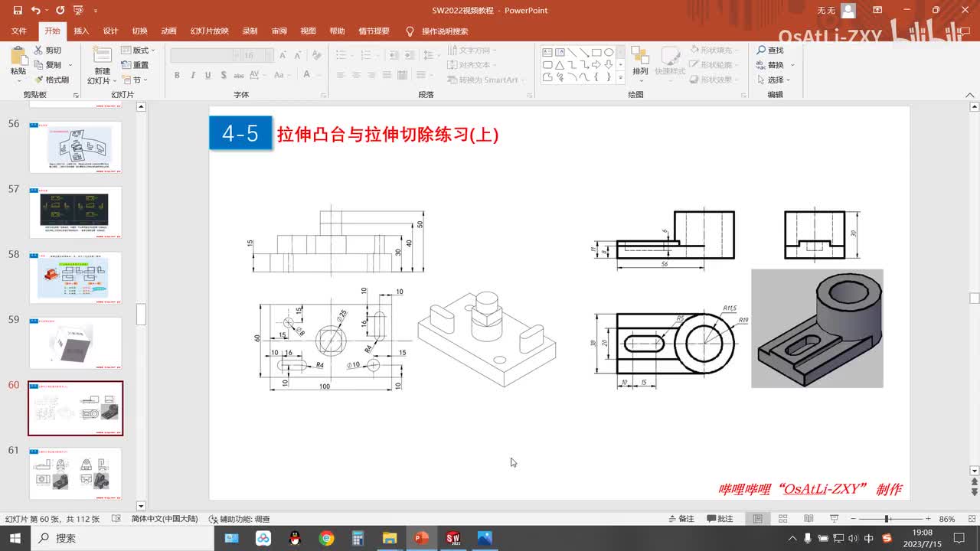The width and height of the screenshot is (980, 551).
Task: Open 选择 select dropdown
Action: (773, 80)
